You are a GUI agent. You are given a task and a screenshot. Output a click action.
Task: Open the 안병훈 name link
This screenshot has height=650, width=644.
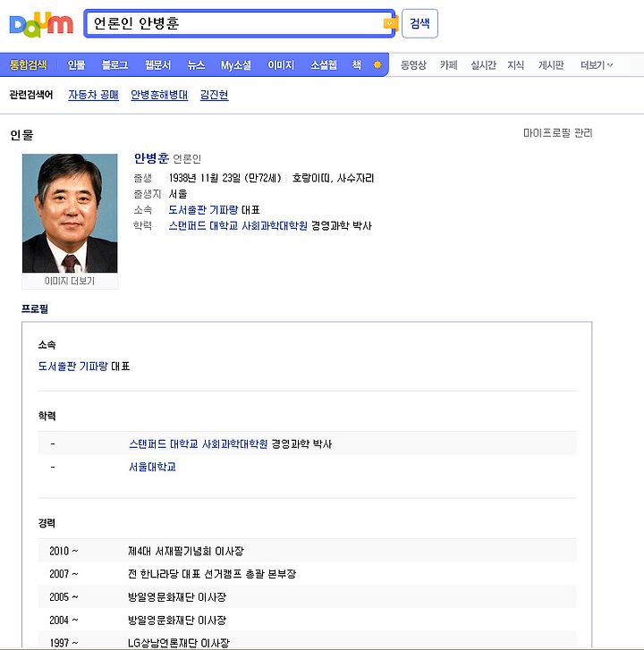pyautogui.click(x=151, y=158)
